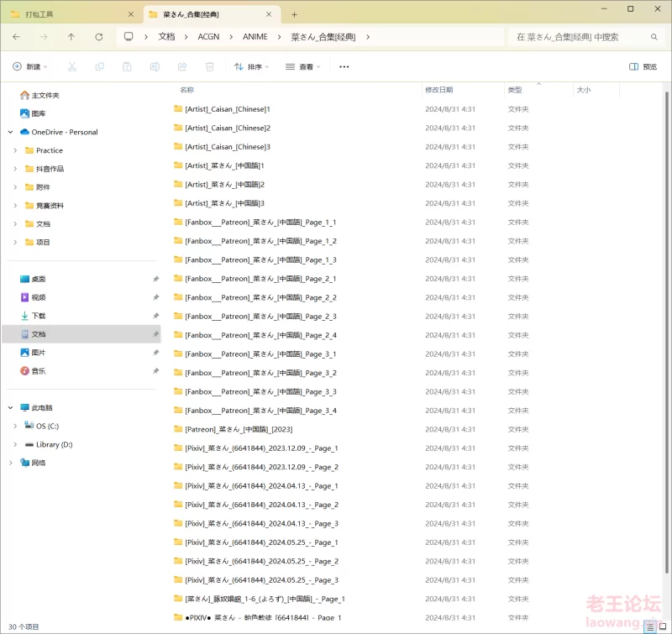Add a new tab with plus button

(x=294, y=14)
